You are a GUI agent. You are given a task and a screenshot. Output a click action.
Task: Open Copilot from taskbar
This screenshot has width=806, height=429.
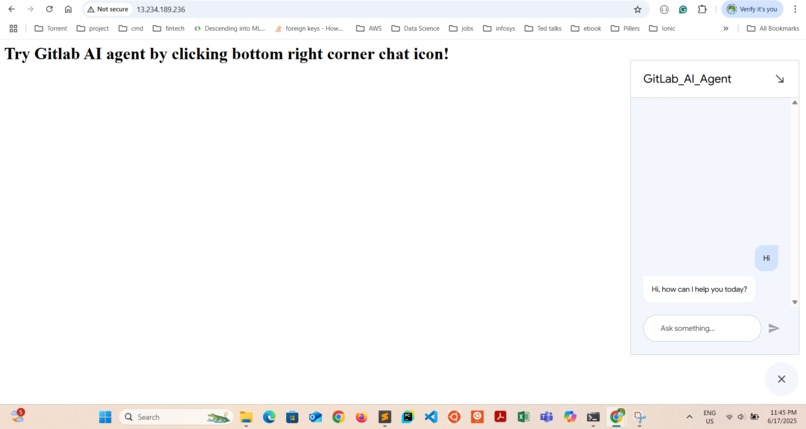570,417
